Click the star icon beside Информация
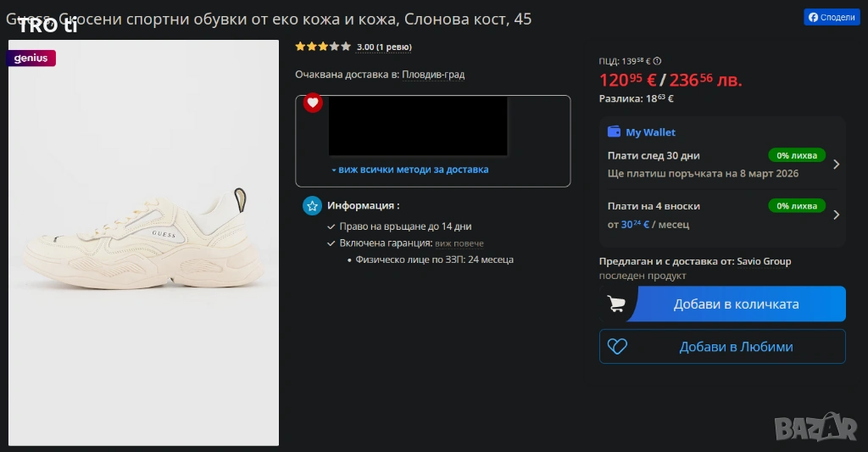The image size is (868, 452). click(x=313, y=205)
